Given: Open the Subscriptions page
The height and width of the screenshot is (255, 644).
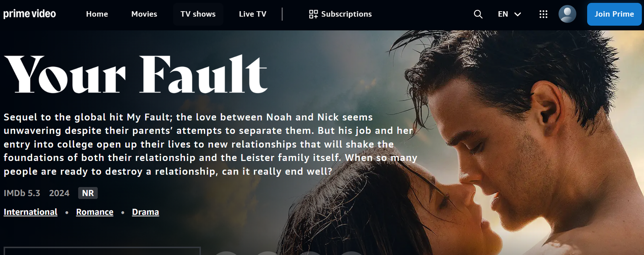Looking at the screenshot, I should (x=341, y=14).
